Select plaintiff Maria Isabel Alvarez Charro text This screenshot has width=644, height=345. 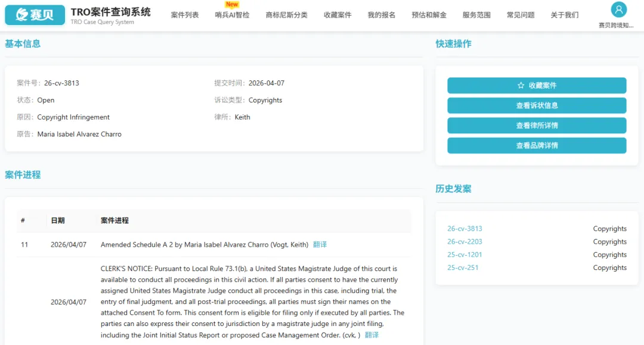coord(79,134)
